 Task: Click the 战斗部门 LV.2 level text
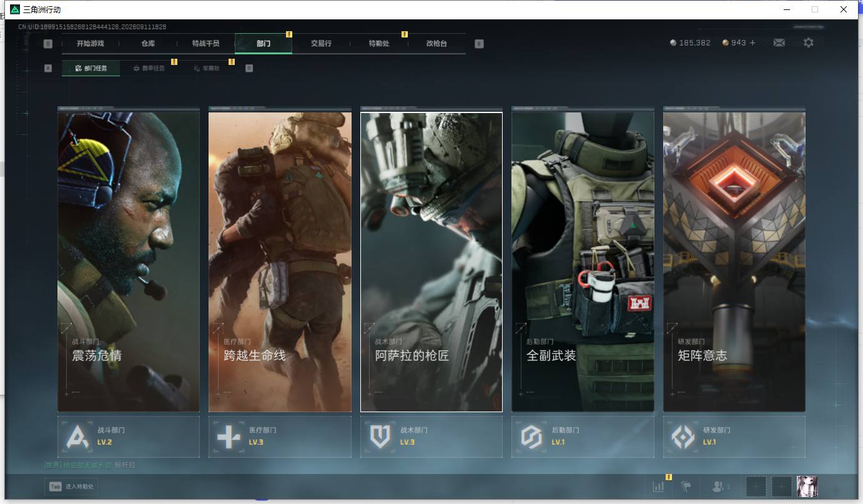[x=105, y=442]
